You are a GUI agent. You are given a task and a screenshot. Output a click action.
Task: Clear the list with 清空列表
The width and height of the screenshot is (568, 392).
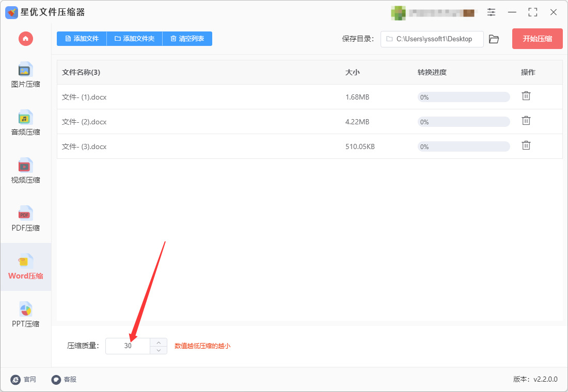(187, 39)
